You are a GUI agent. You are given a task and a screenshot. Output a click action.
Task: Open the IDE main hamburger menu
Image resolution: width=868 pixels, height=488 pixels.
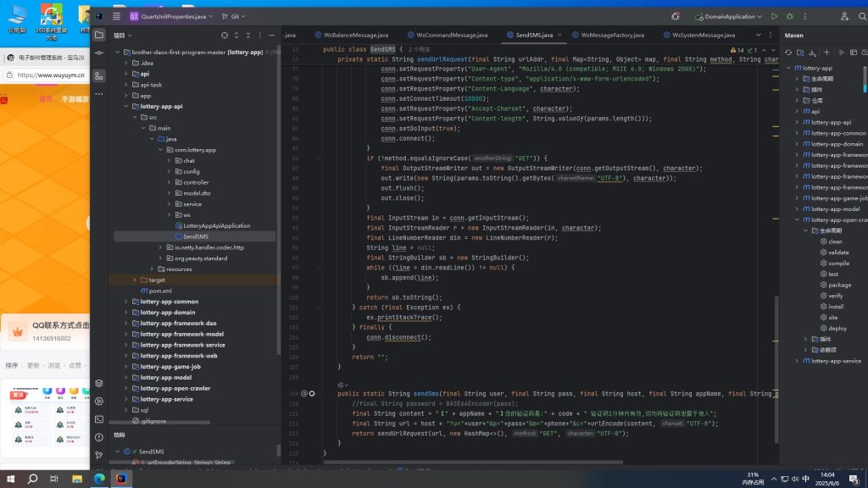point(116,17)
